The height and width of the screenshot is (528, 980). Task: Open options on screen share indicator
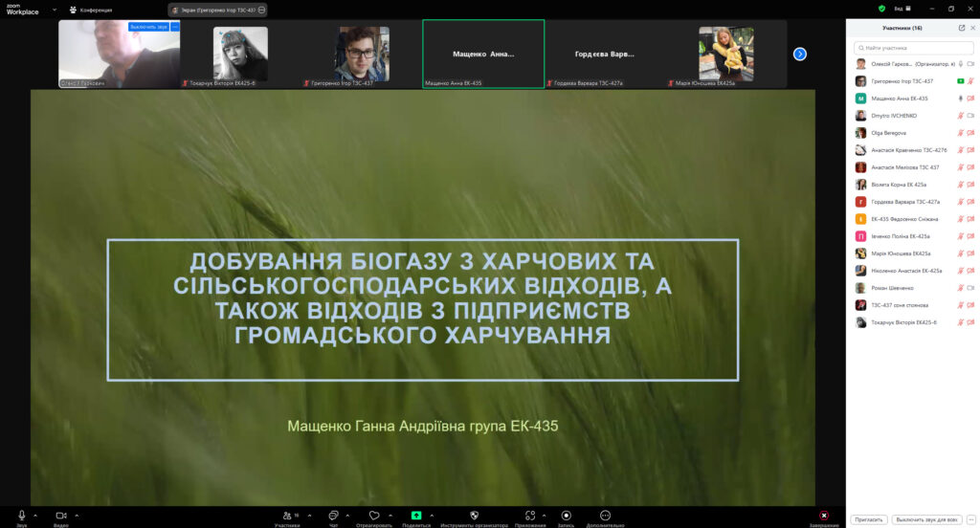pos(262,10)
